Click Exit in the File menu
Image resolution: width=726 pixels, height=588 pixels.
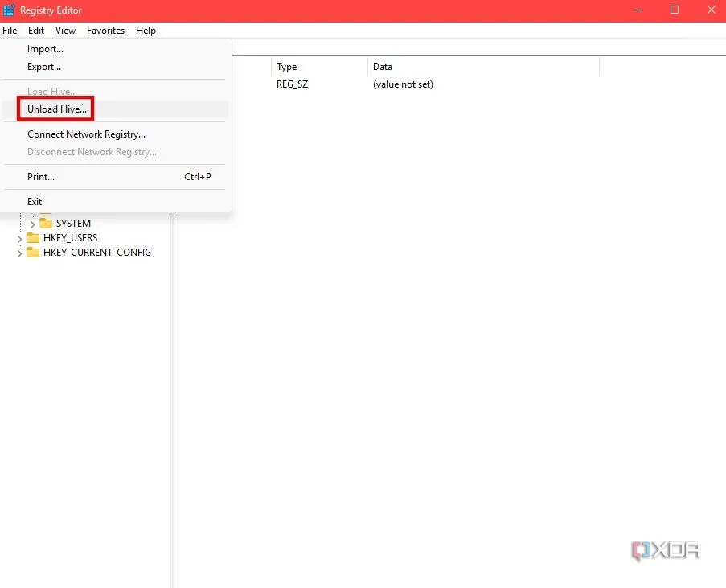tap(115, 202)
